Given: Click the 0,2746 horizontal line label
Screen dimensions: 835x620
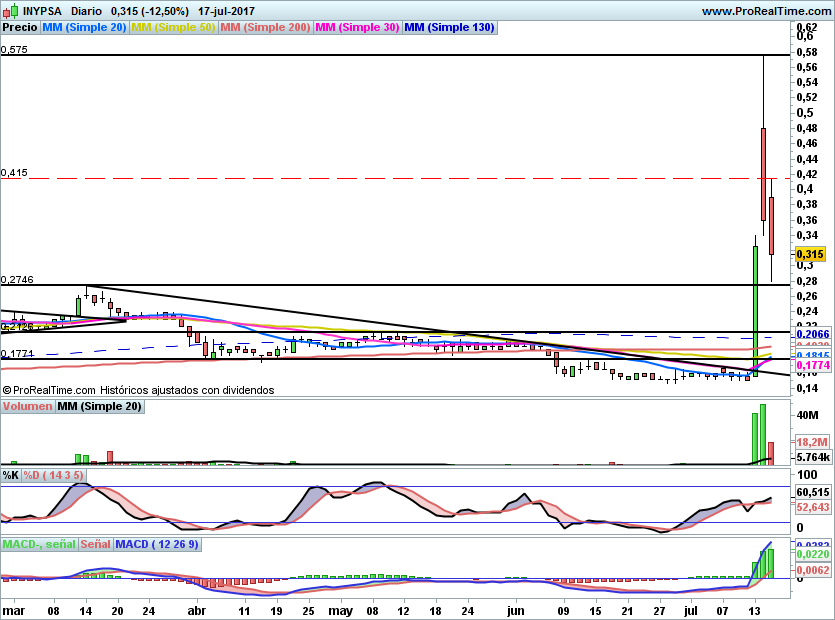Looking at the screenshot, I should tap(18, 280).
